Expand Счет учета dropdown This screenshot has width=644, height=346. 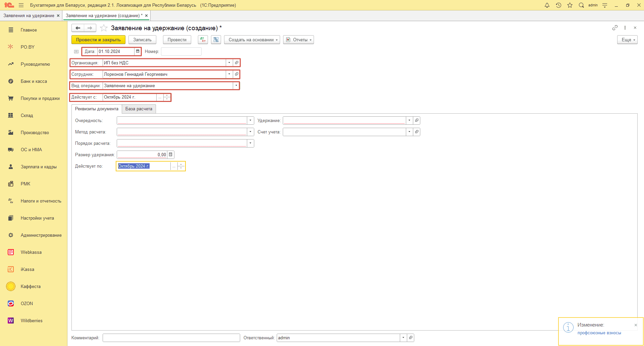[x=409, y=132]
